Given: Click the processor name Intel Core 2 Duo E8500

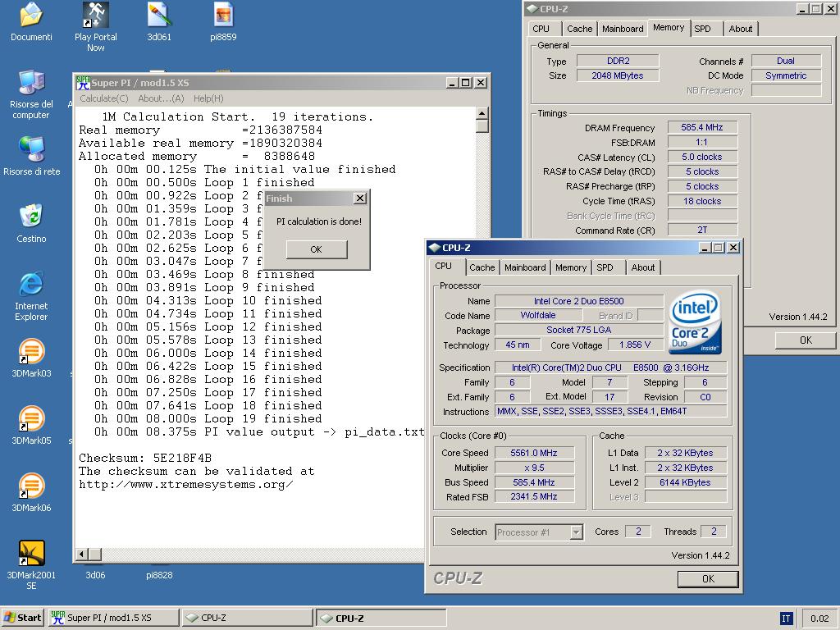Looking at the screenshot, I should coord(578,301).
